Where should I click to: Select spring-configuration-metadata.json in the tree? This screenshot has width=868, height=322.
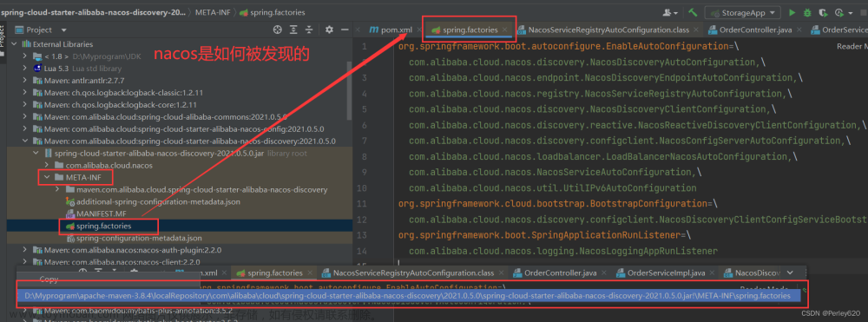[x=139, y=239]
